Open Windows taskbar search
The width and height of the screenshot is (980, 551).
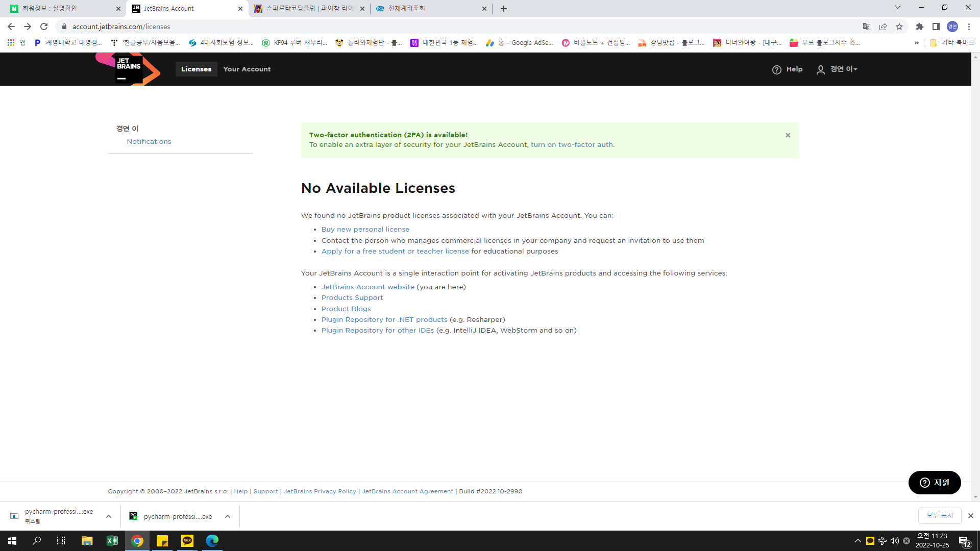click(37, 541)
